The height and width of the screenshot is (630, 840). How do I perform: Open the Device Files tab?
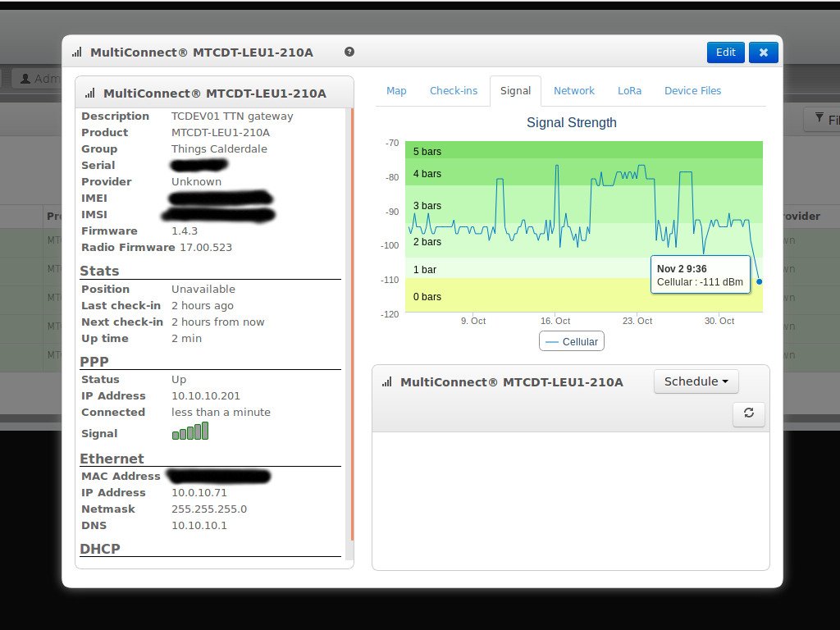(x=692, y=90)
